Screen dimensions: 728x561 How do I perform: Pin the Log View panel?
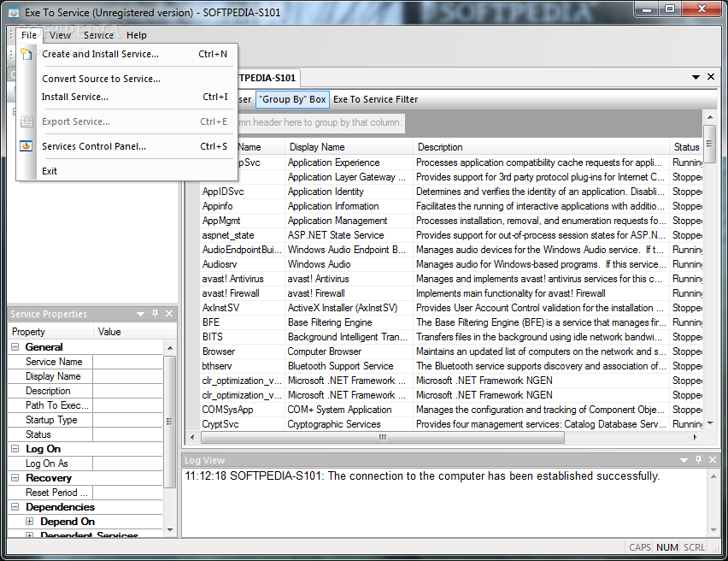click(698, 460)
